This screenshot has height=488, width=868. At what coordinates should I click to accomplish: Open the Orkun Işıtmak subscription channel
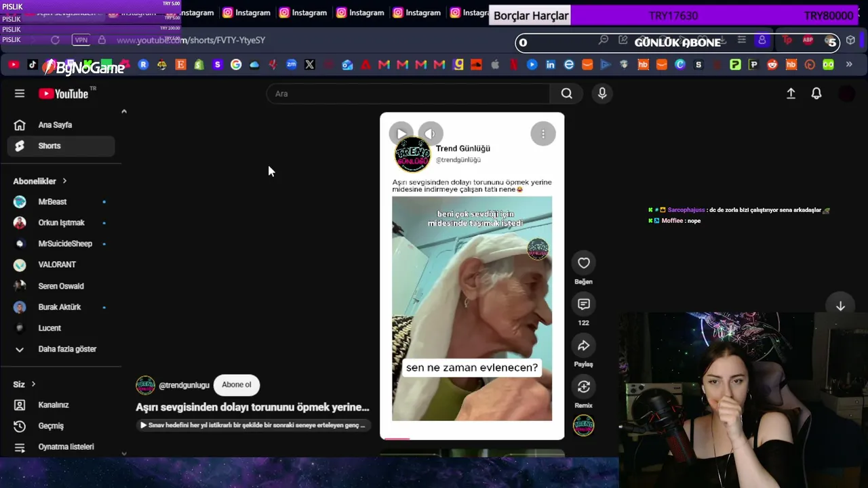click(61, 223)
